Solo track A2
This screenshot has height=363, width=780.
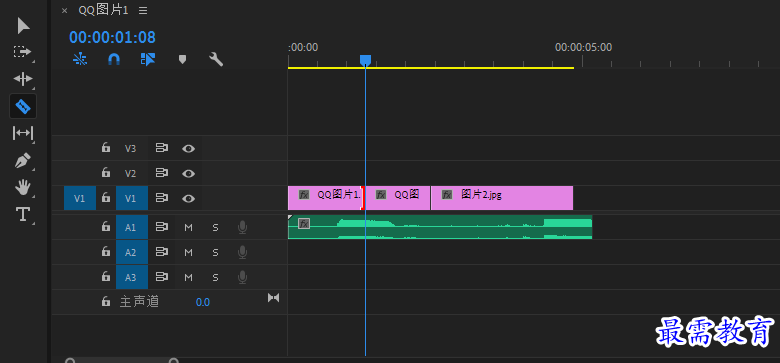[215, 252]
